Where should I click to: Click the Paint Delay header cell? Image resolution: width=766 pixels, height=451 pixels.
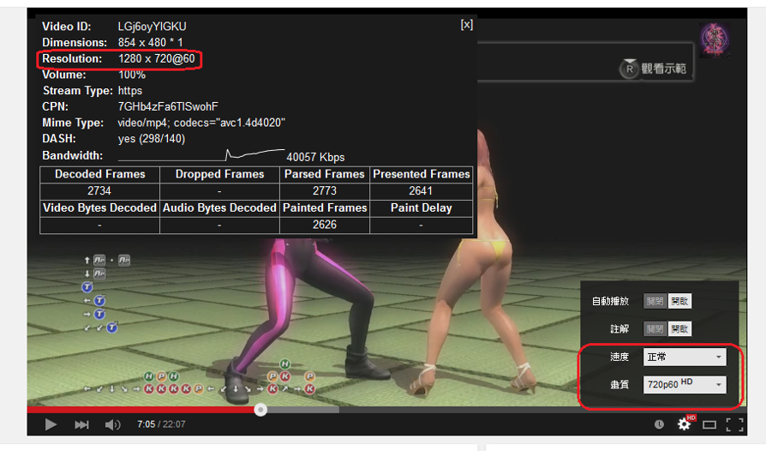click(421, 208)
